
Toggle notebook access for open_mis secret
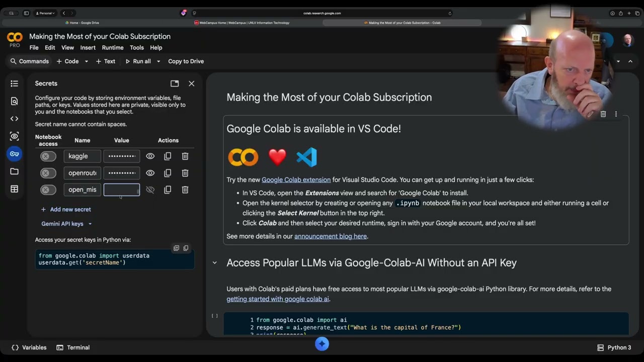(48, 190)
